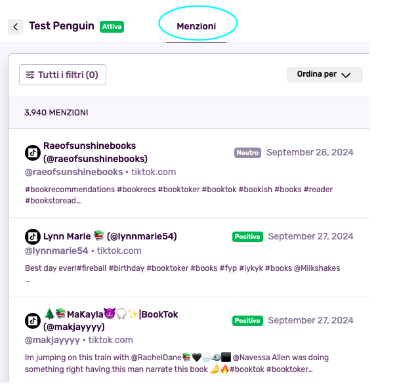The image size is (402, 389).
Task: Expand the sort chevron arrow
Action: pos(346,75)
